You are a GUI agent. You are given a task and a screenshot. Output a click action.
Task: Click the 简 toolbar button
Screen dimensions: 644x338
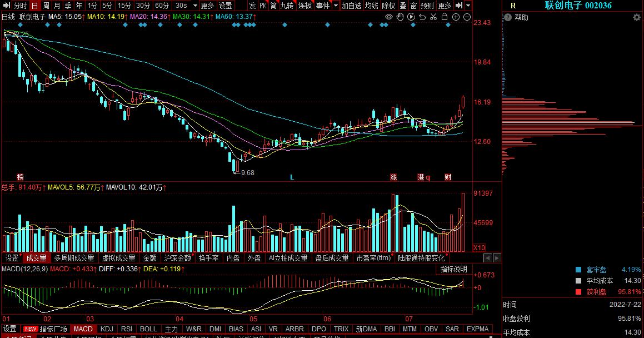[273, 6]
